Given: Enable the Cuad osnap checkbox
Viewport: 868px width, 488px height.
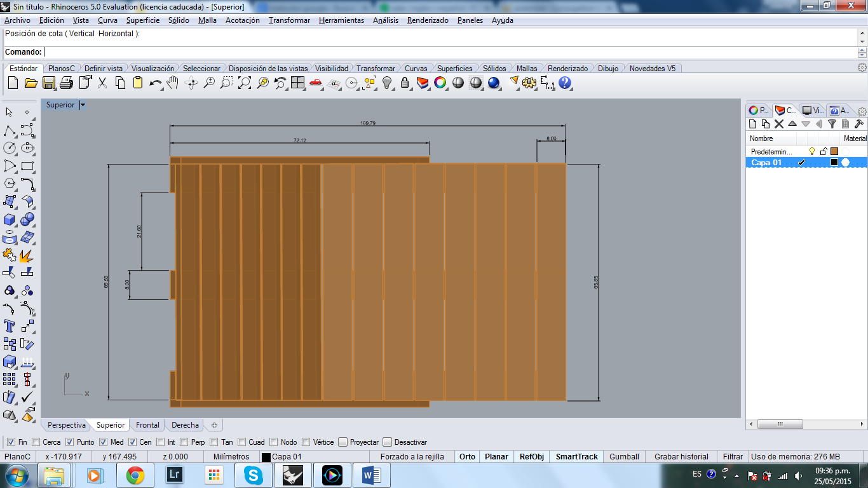Looking at the screenshot, I should click(x=241, y=442).
